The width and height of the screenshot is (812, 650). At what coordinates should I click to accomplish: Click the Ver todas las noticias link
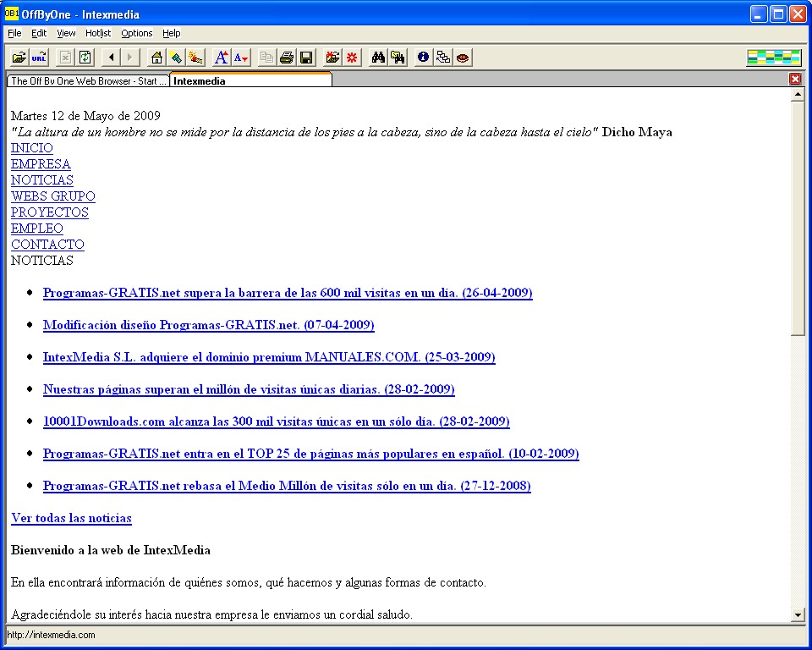pos(71,518)
